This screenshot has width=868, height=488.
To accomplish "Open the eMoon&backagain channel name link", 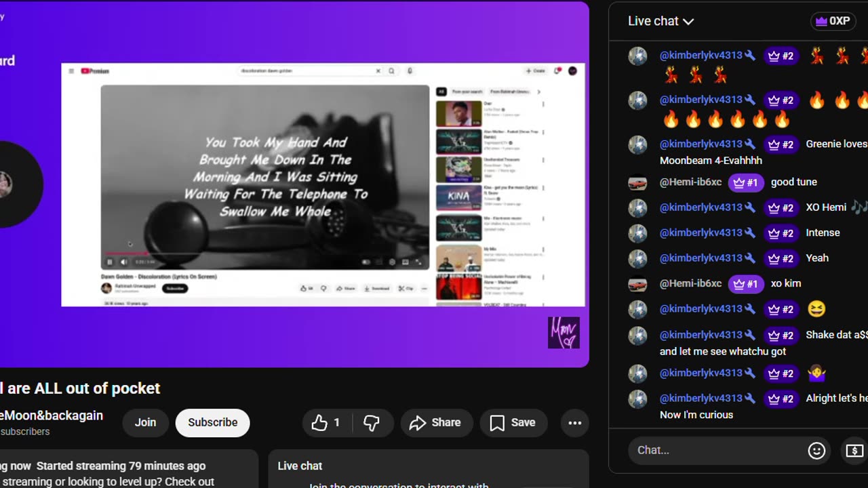I will point(52,415).
